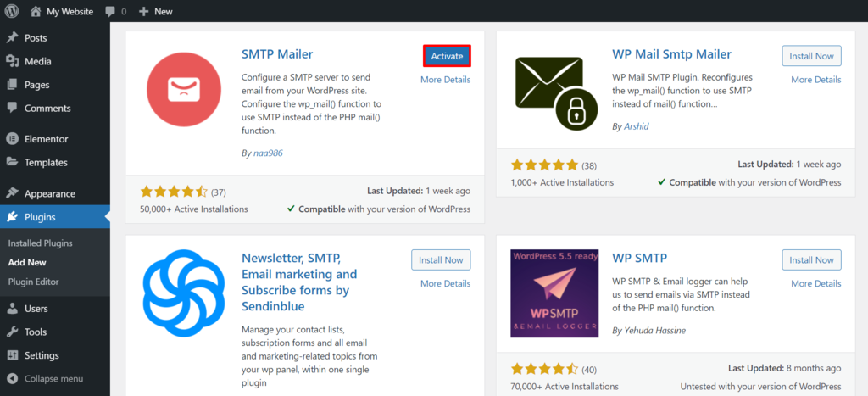The height and width of the screenshot is (396, 868).
Task: Open the Media menu item
Action: [37, 62]
